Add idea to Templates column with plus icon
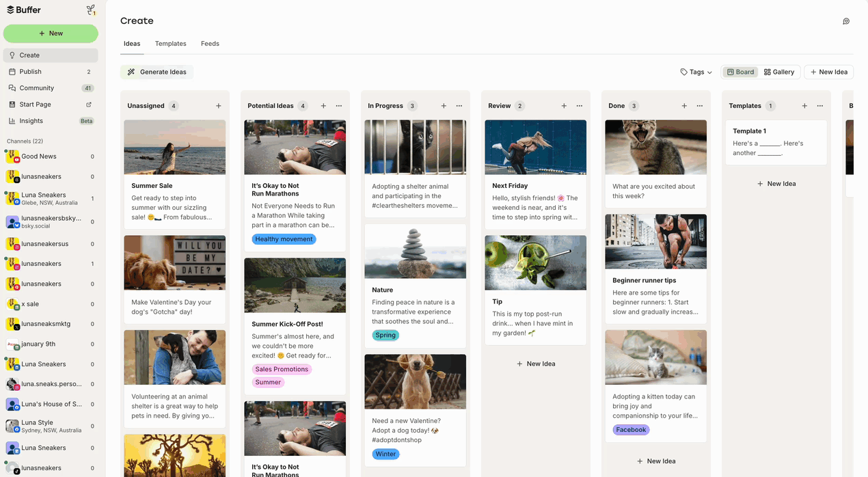The width and height of the screenshot is (868, 477). pyautogui.click(x=804, y=106)
